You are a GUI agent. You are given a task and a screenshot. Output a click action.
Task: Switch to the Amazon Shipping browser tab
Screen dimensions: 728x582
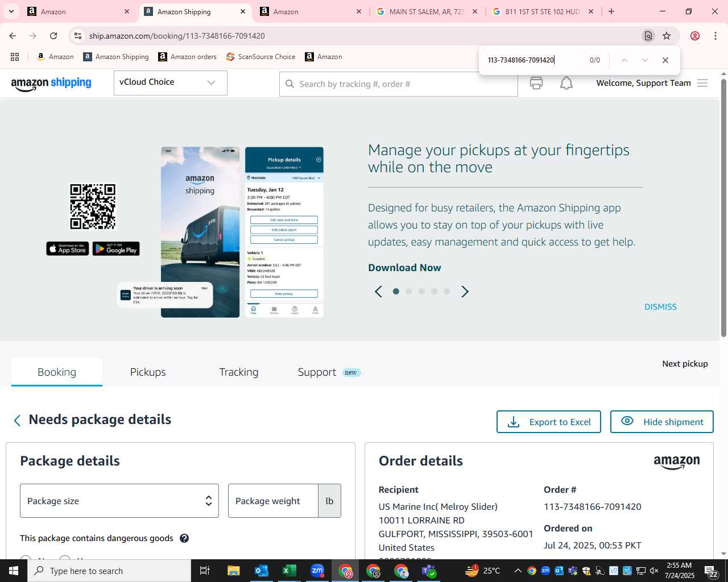(195, 11)
